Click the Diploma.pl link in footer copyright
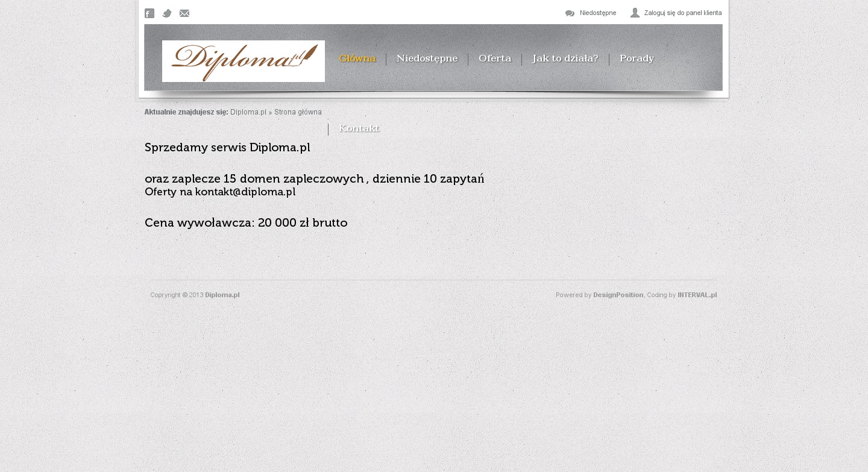This screenshot has height=472, width=868. [x=222, y=295]
